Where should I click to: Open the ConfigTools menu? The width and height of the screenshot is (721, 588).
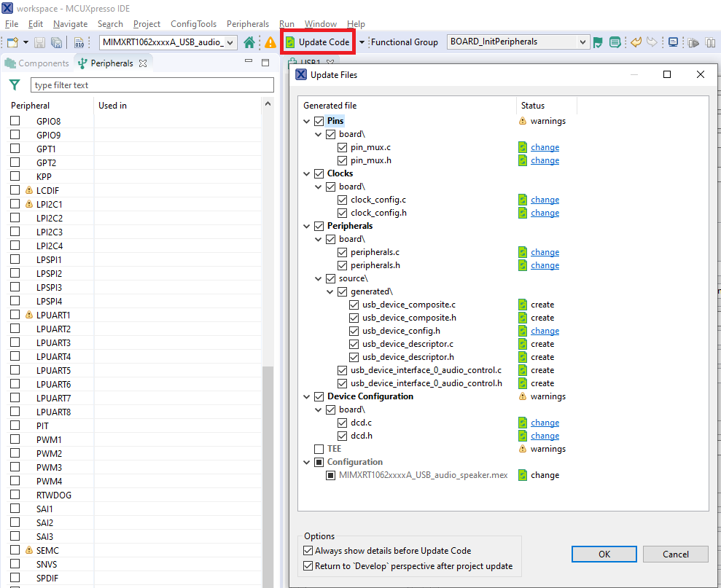coord(193,23)
